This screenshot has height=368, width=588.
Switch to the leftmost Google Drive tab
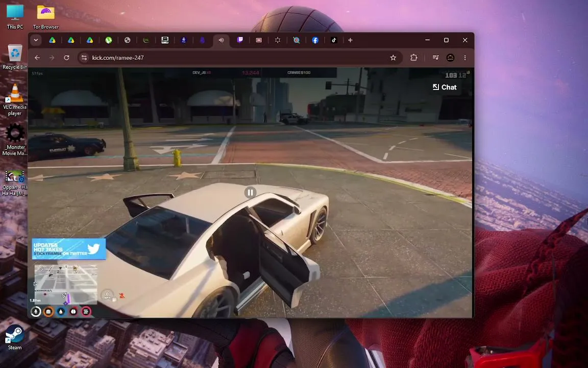[x=52, y=40]
